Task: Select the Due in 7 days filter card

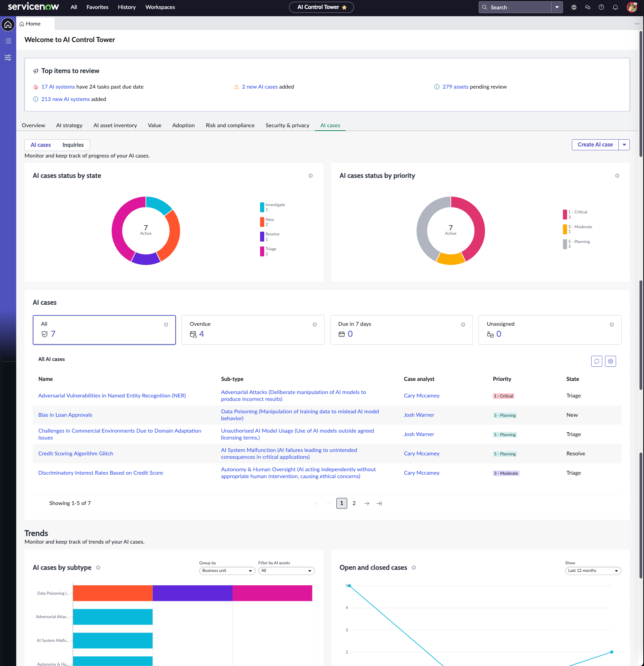Action: [x=401, y=330]
